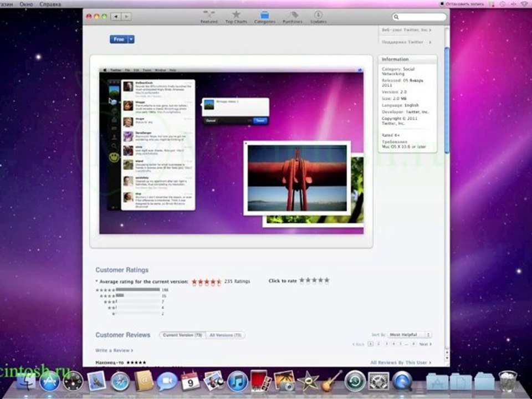Viewport: 532px width, 399px height.
Task: Expand the arrow next to Free button
Action: coord(131,39)
